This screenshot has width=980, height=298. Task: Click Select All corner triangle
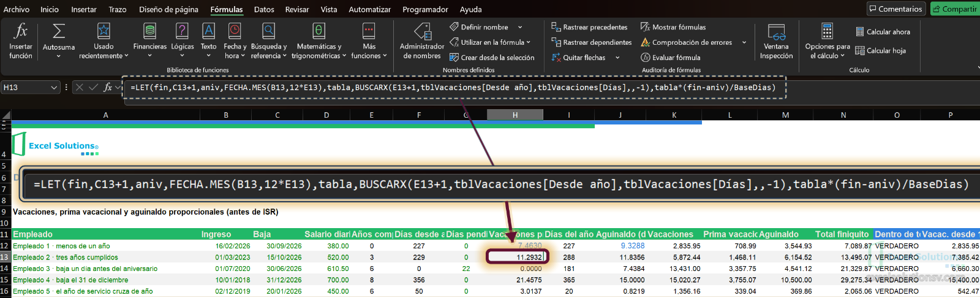6,115
